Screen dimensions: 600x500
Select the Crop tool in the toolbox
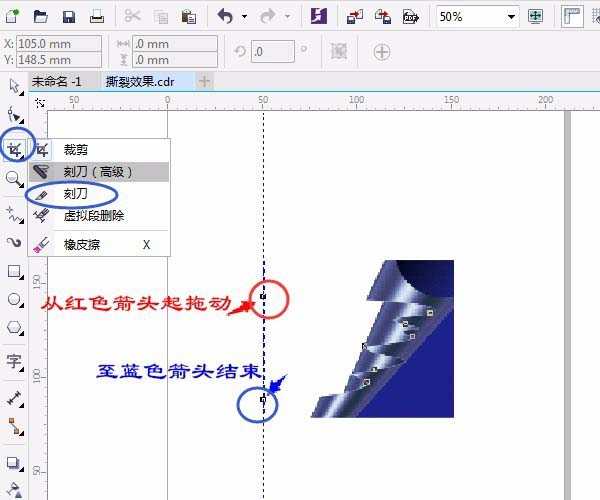coord(14,149)
